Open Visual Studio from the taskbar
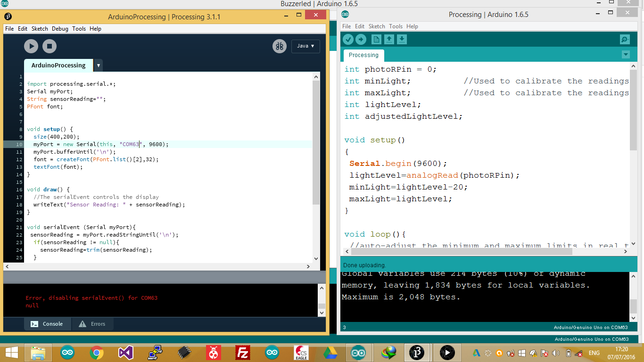The height and width of the screenshot is (362, 644). point(126,353)
